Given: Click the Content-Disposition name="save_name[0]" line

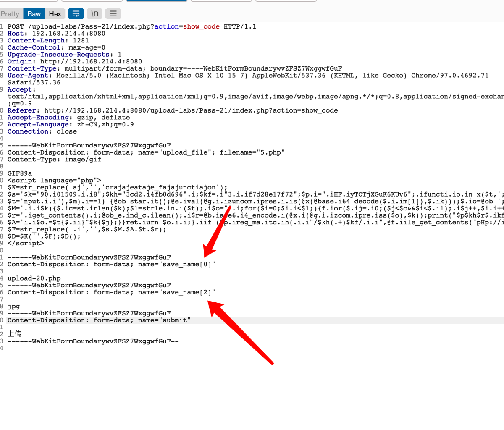Looking at the screenshot, I should pos(111,265).
